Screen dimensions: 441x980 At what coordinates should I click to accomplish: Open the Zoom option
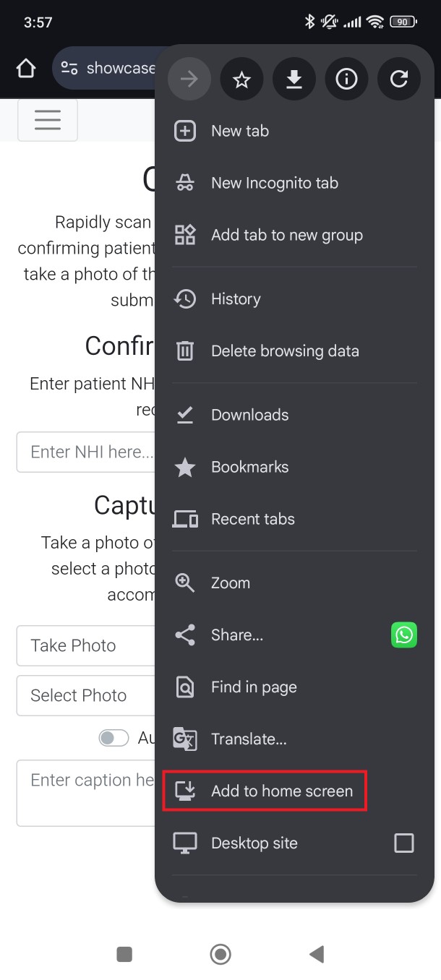click(230, 583)
